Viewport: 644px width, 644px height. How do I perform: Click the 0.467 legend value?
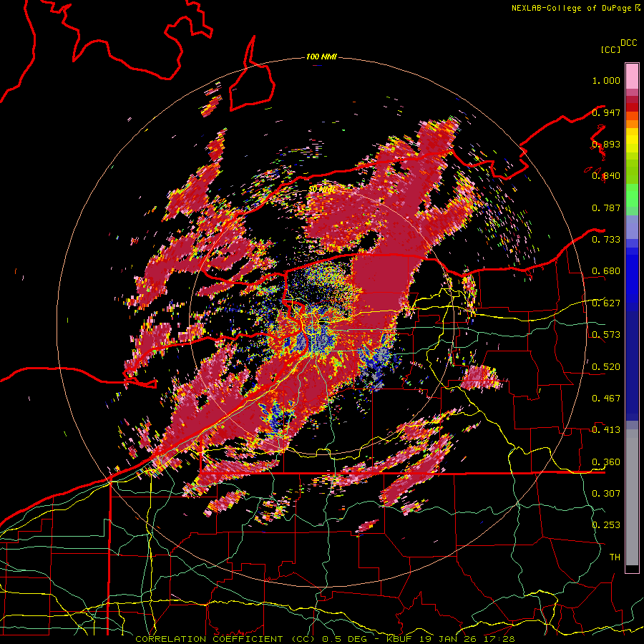606,399
